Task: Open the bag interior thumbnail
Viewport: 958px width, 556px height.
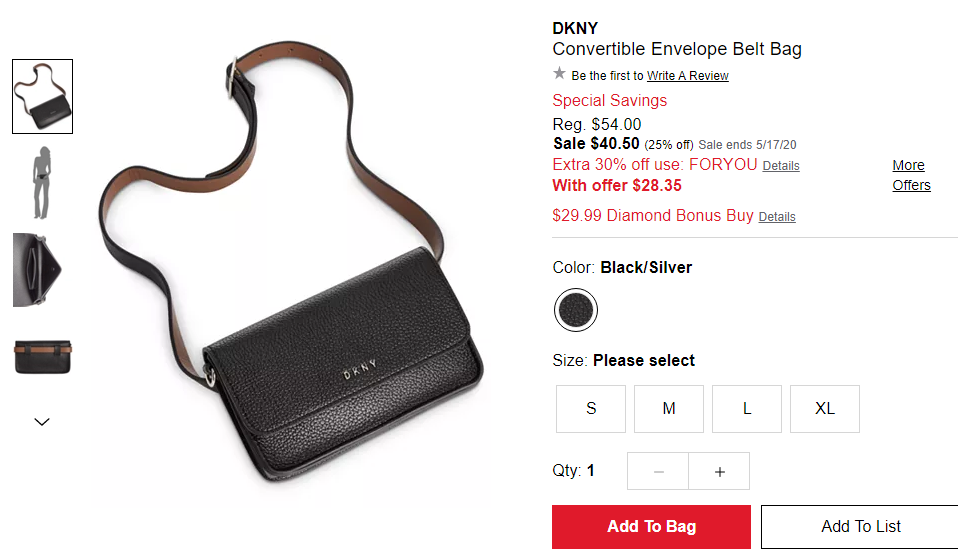Action: [37, 269]
